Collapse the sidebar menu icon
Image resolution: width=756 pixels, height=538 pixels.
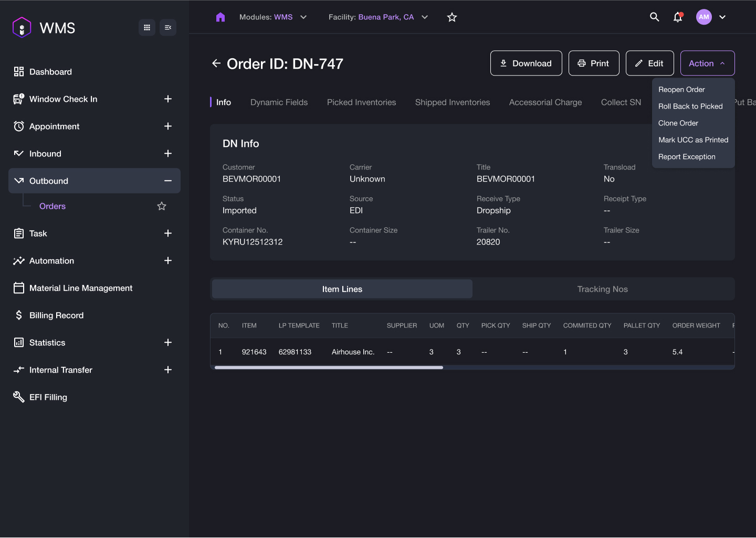[x=168, y=27]
